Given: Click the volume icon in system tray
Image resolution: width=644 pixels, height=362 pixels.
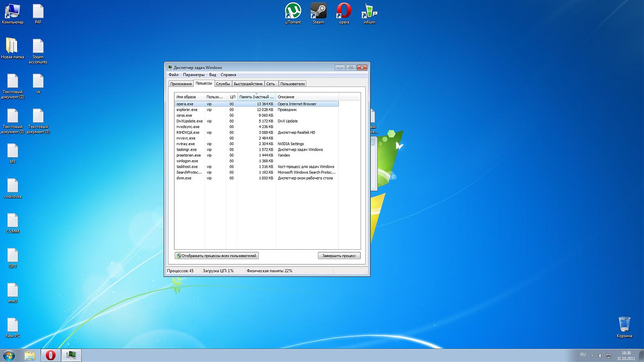Looking at the screenshot, I should (x=600, y=355).
